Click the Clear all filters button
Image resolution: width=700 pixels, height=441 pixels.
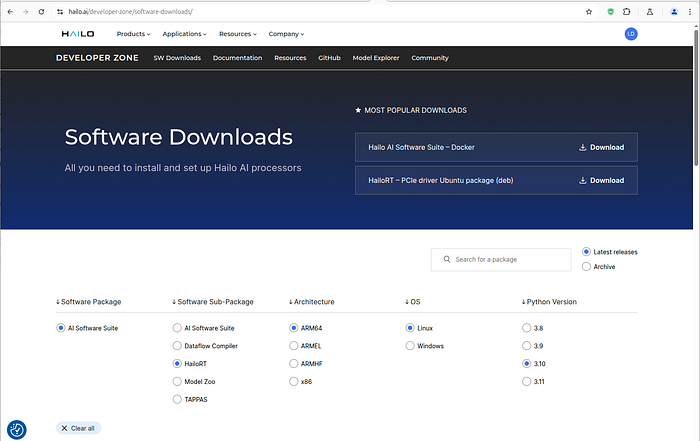(78, 428)
